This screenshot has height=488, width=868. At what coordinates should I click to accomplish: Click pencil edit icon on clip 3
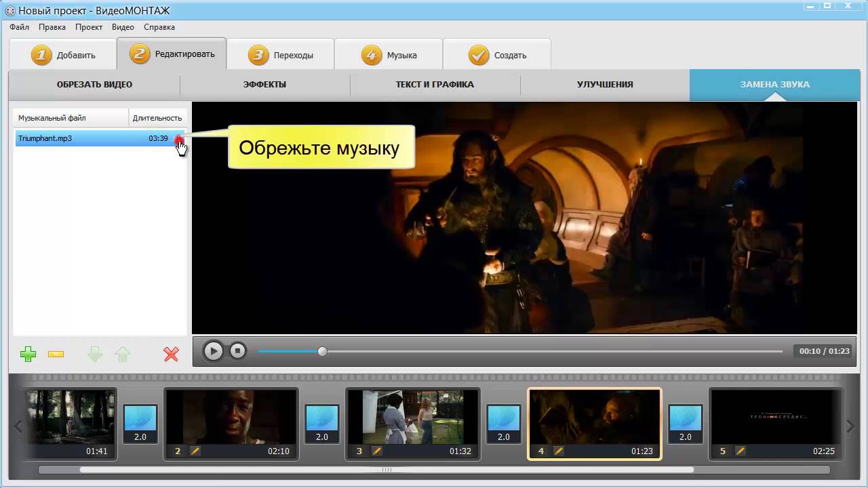377,451
